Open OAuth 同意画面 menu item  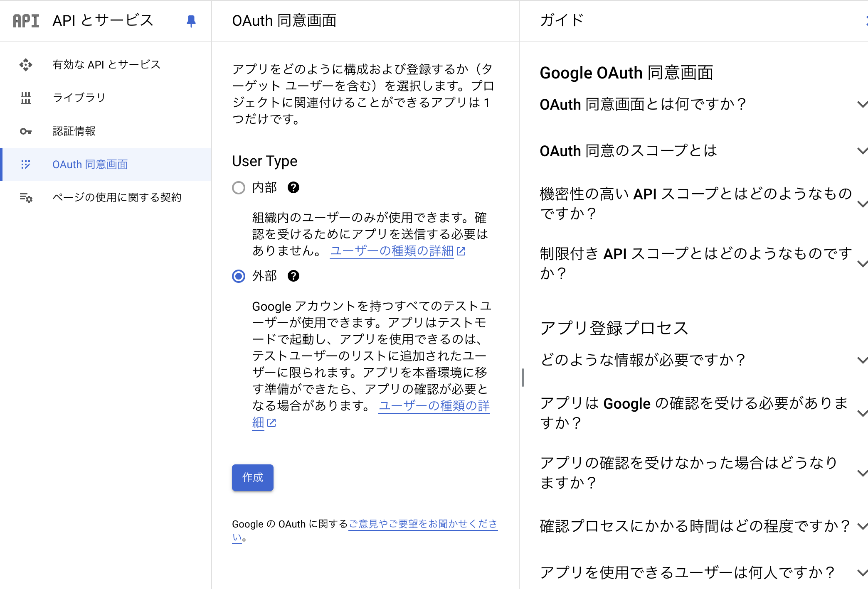tap(106, 164)
